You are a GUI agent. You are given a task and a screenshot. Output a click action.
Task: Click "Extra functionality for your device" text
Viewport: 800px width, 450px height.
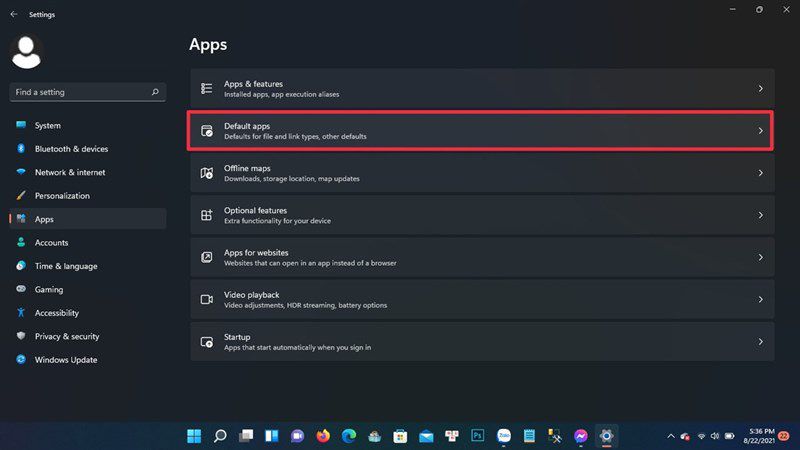[x=278, y=221]
